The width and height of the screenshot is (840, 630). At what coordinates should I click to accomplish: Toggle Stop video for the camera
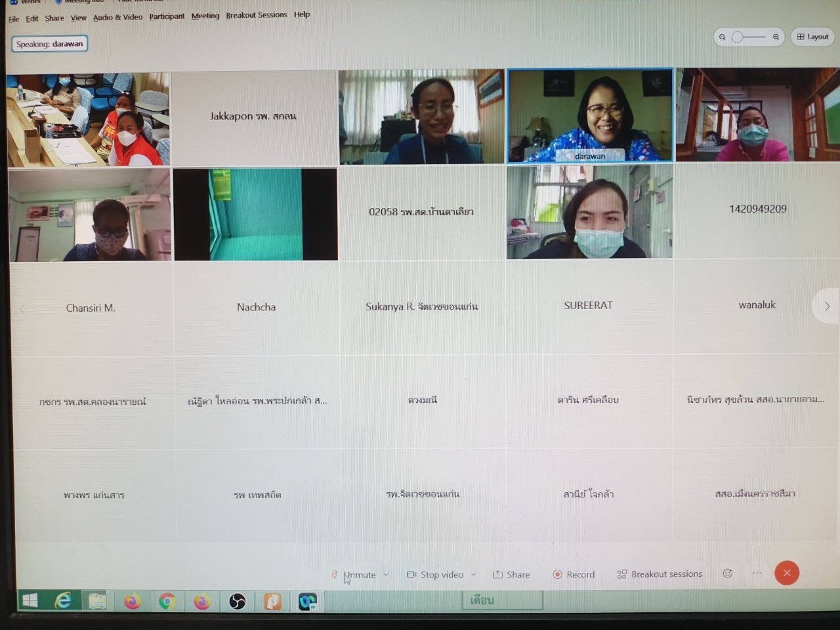click(x=435, y=574)
